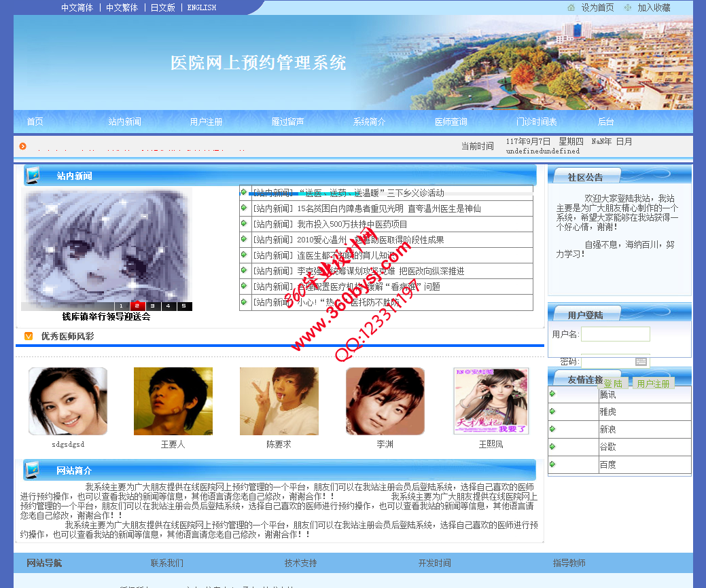Open doctor 李渊 photo
The height and width of the screenshot is (588, 706).
pos(385,401)
